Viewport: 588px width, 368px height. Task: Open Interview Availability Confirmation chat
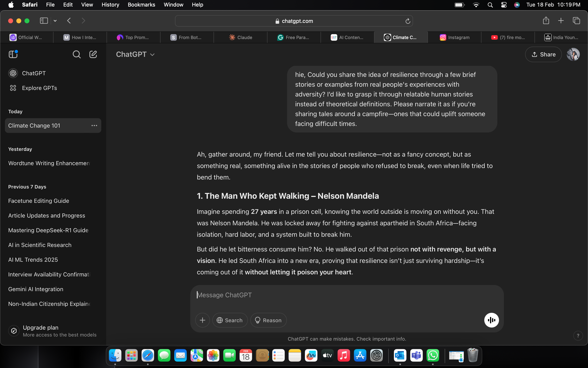[53, 275]
